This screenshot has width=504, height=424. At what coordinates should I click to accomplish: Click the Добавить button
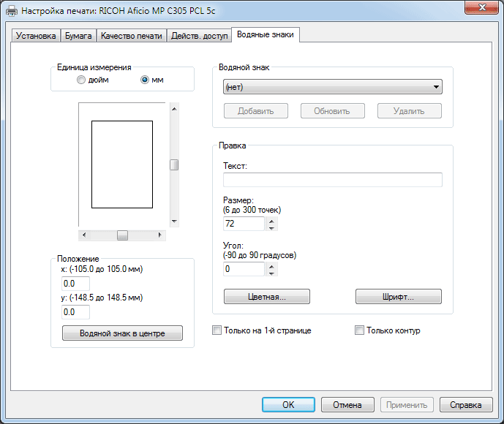(x=256, y=111)
